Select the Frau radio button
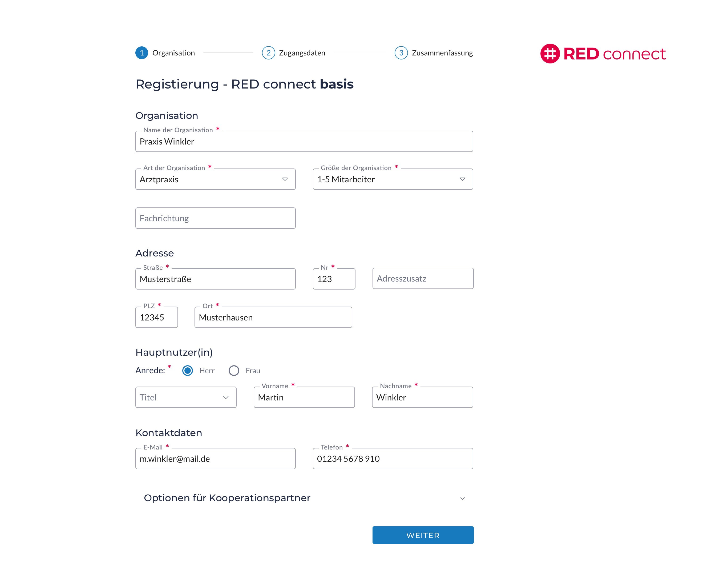 coord(234,370)
